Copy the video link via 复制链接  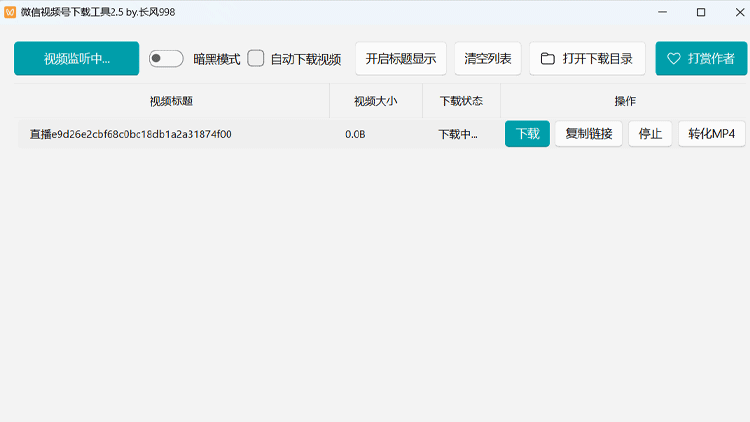click(588, 134)
